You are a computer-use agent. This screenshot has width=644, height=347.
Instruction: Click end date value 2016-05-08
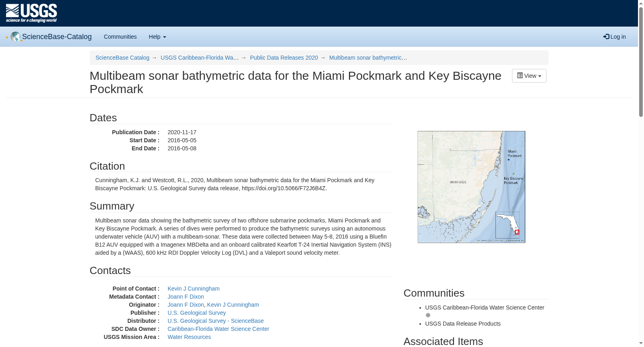click(x=182, y=148)
